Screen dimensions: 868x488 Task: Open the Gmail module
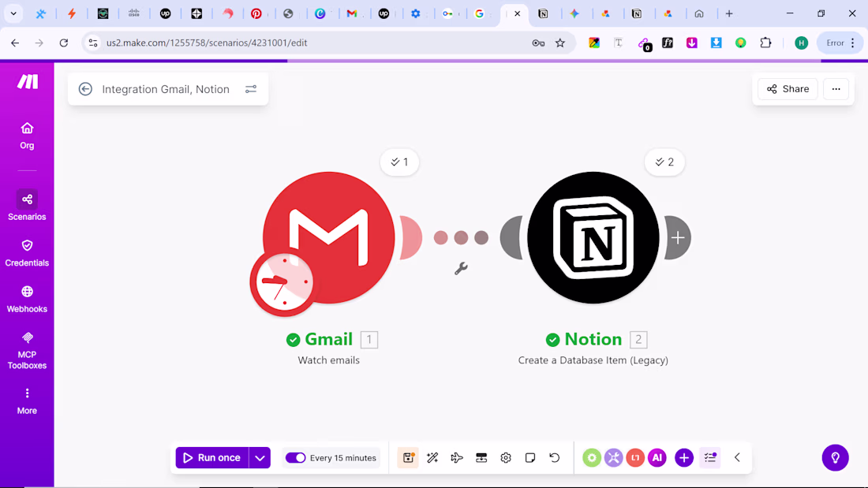click(x=329, y=237)
